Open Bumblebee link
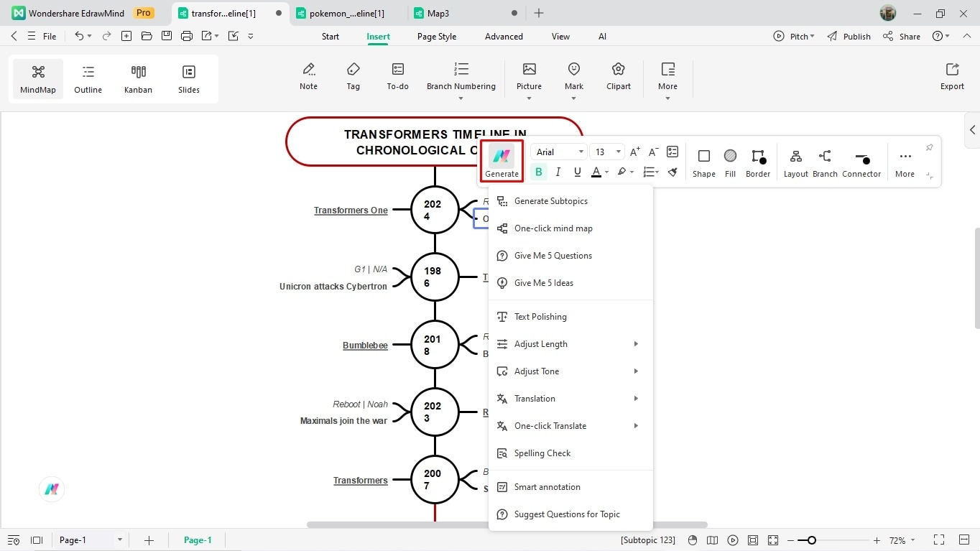980x551 pixels. (x=365, y=346)
